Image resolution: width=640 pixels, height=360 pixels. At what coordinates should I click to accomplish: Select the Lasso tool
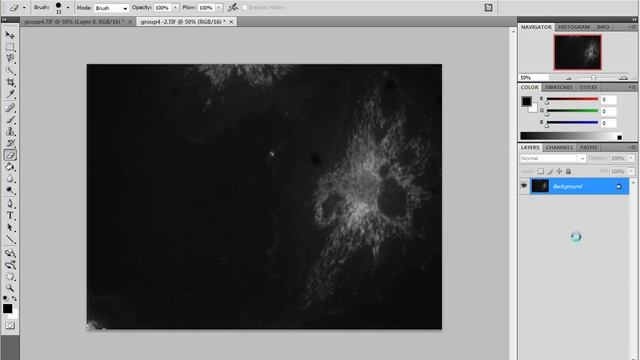10,58
